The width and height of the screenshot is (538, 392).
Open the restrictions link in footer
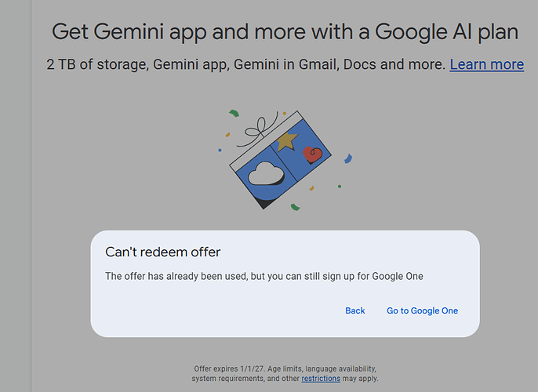pos(321,378)
